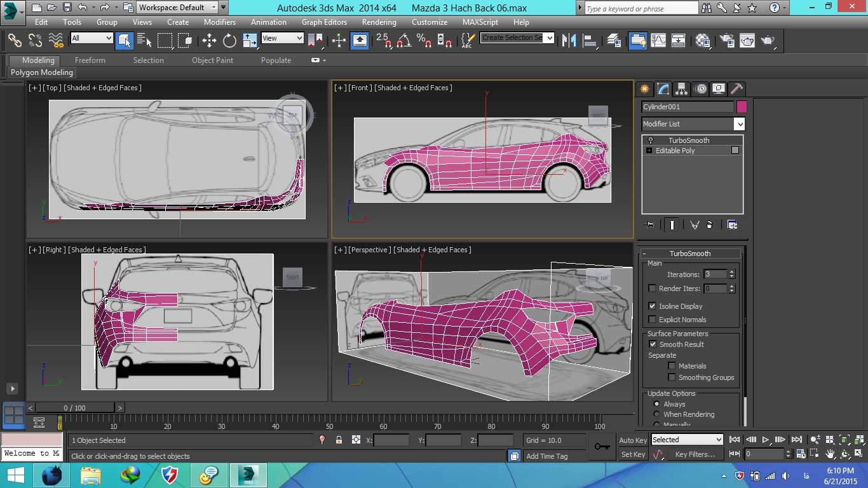Viewport: 868px width, 488px height.
Task: Jump to the animation end frame
Action: pos(797,440)
